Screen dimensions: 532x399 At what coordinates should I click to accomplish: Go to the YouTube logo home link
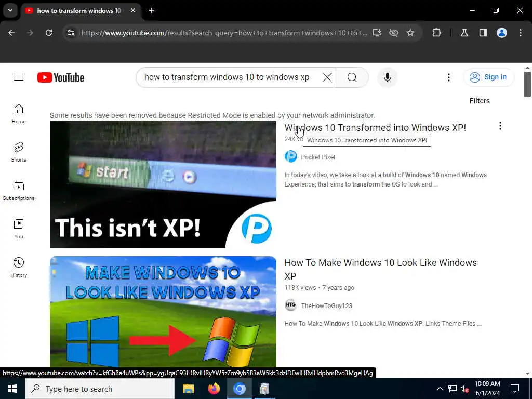tap(61, 77)
